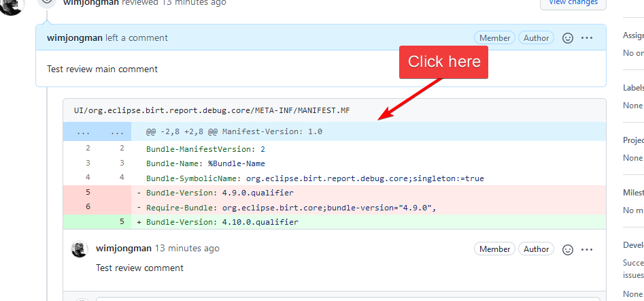The image size is (644, 301).
Task: Open options menu for 'Test review comment'
Action: click(x=587, y=249)
